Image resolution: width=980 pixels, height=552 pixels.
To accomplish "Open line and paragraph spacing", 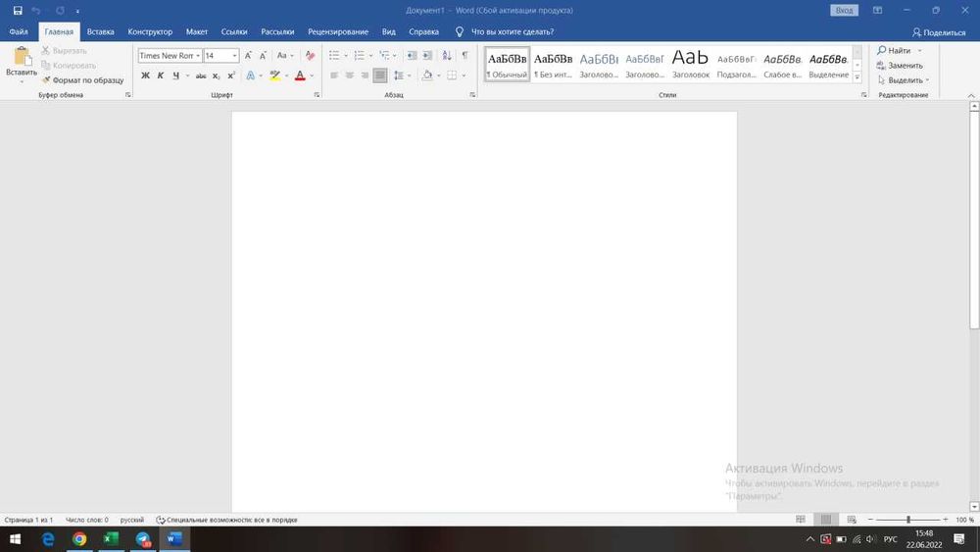I will [399, 75].
